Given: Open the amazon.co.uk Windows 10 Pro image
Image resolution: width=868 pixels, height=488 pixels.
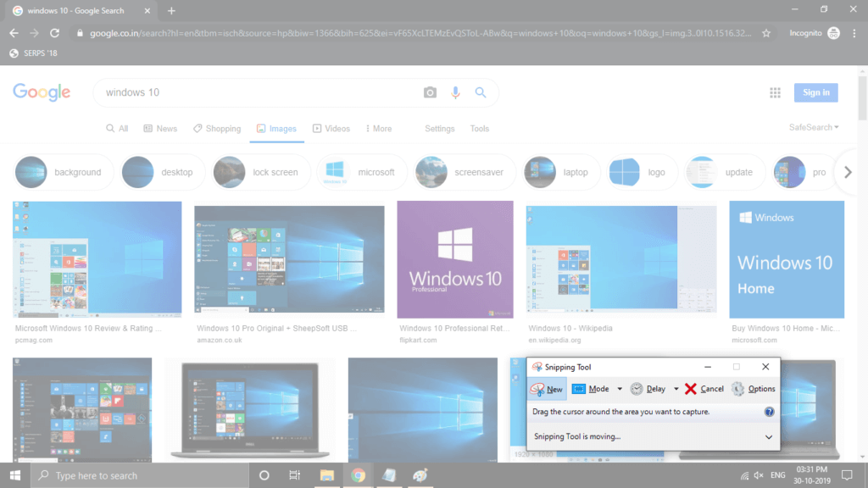Looking at the screenshot, I should click(289, 259).
